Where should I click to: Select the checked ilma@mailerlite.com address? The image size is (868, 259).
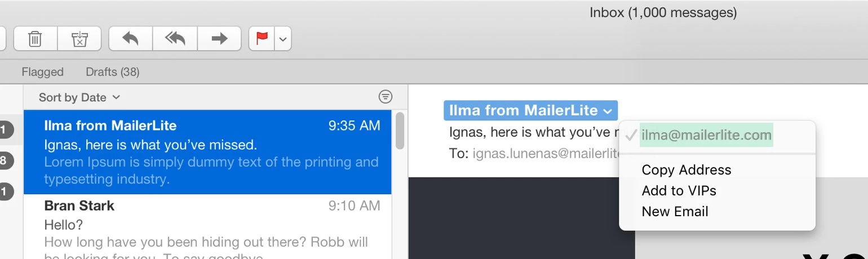706,135
